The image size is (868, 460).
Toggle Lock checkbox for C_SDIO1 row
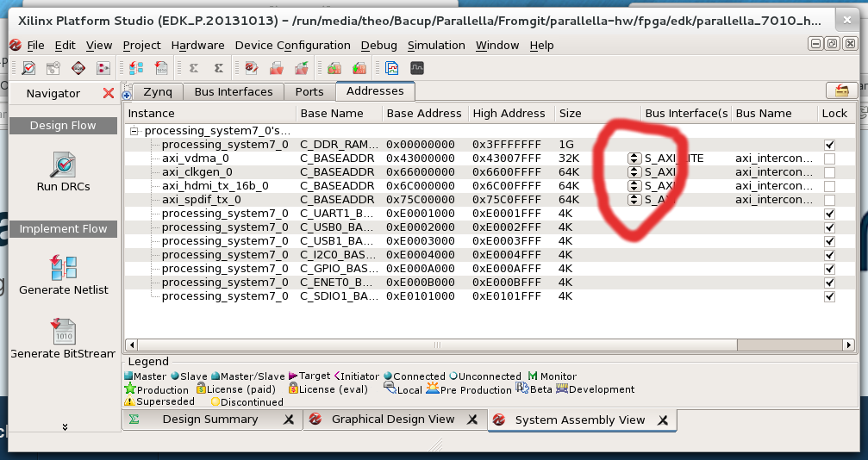click(x=829, y=296)
